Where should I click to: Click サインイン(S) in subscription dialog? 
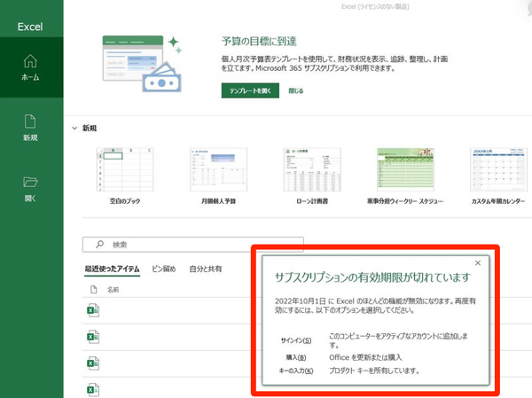click(296, 340)
